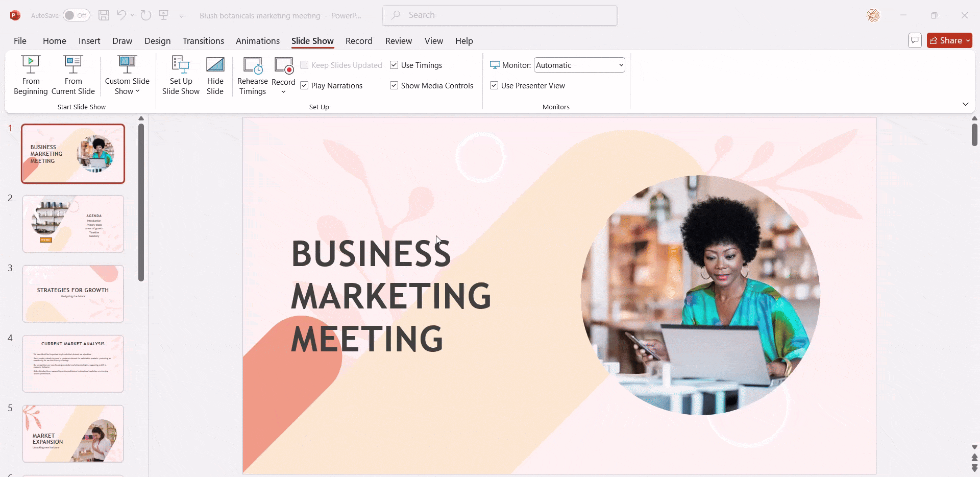
Task: Click Play Narrations checkbox
Action: coord(304,85)
